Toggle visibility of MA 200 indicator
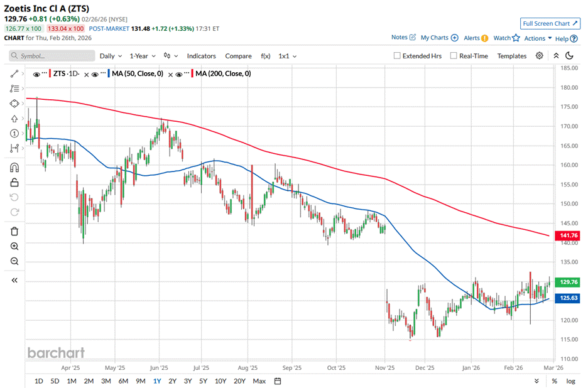 179,75
